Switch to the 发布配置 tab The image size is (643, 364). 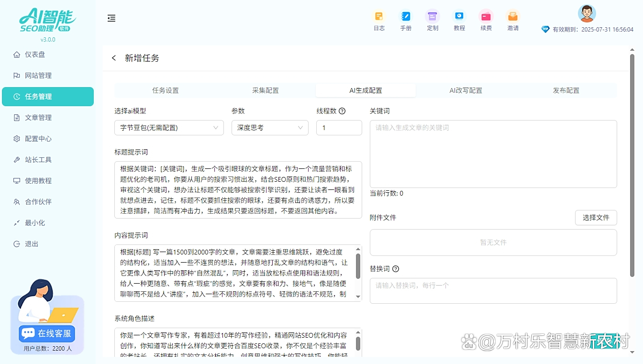coord(566,90)
